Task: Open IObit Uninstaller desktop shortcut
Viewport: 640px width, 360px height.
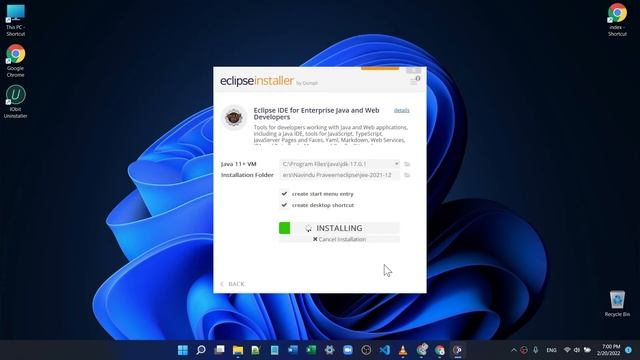Action: [16, 102]
